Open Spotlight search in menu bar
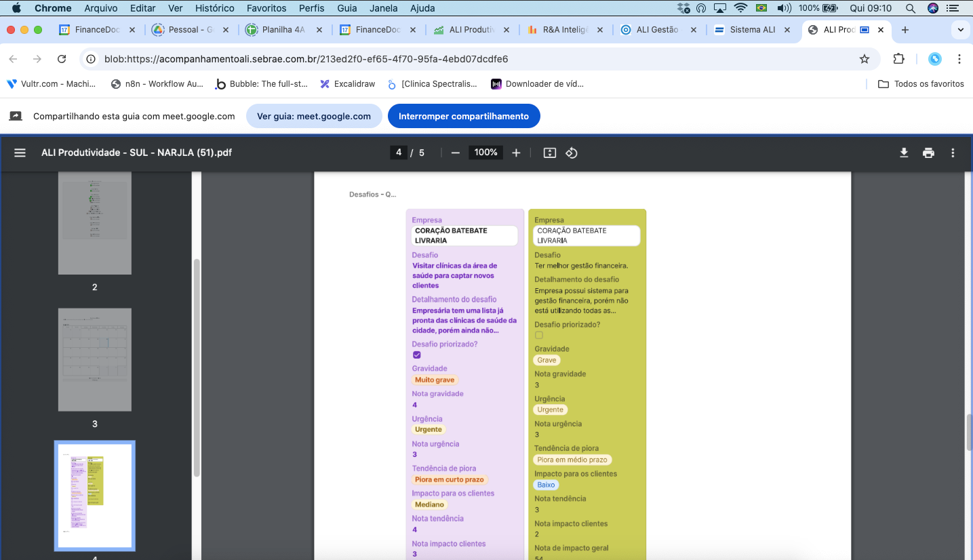The width and height of the screenshot is (973, 560). tap(910, 8)
